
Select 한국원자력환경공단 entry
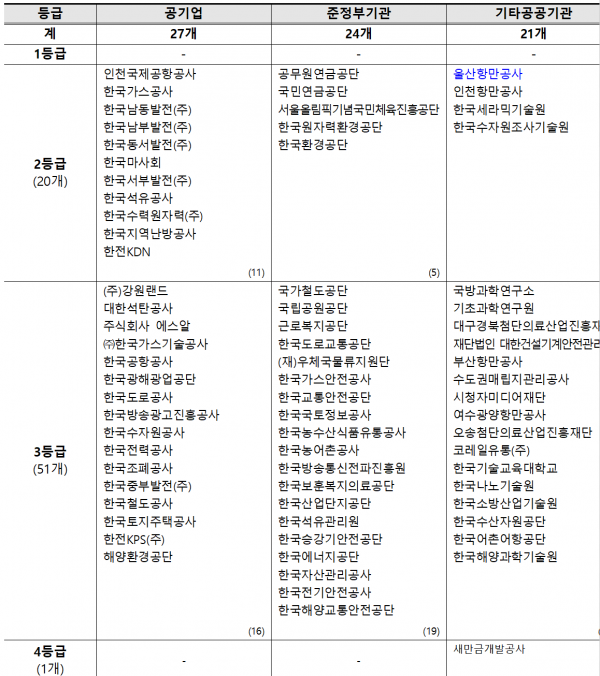coord(330,127)
